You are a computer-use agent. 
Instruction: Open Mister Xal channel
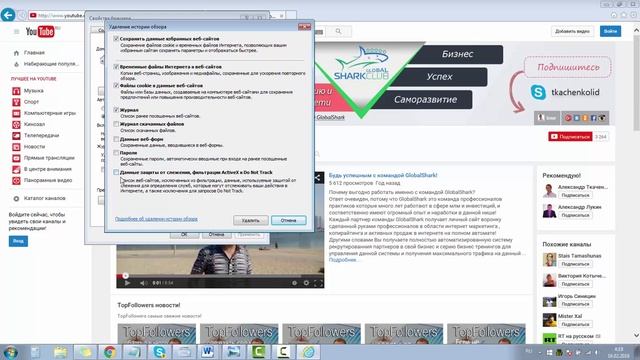570,316
